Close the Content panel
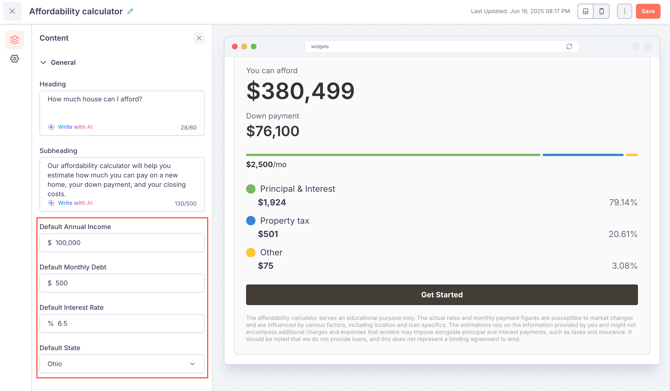Screen dimensions: 670x391 (199, 38)
